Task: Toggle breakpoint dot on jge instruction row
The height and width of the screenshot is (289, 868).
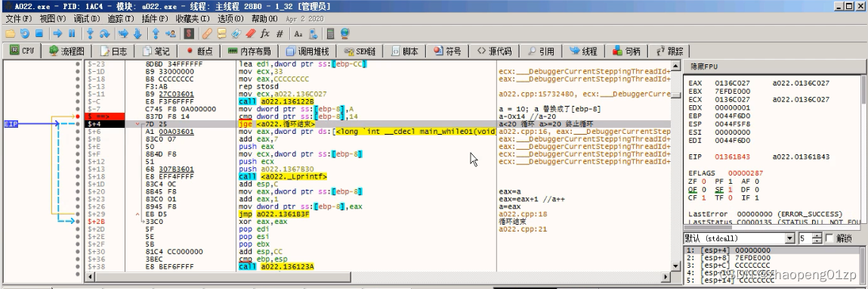Action: click(78, 124)
